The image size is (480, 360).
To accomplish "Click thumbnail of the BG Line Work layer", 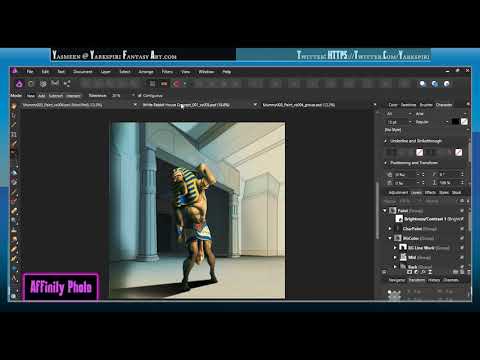I will (x=403, y=248).
